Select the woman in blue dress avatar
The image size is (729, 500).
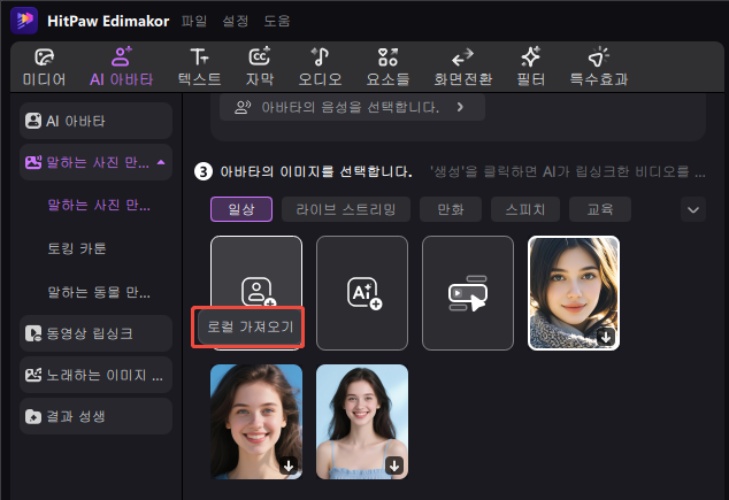point(362,421)
